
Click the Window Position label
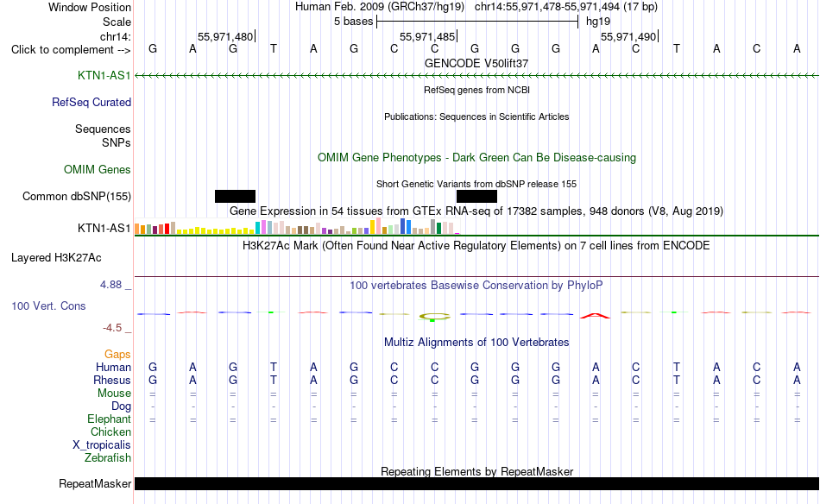click(90, 7)
